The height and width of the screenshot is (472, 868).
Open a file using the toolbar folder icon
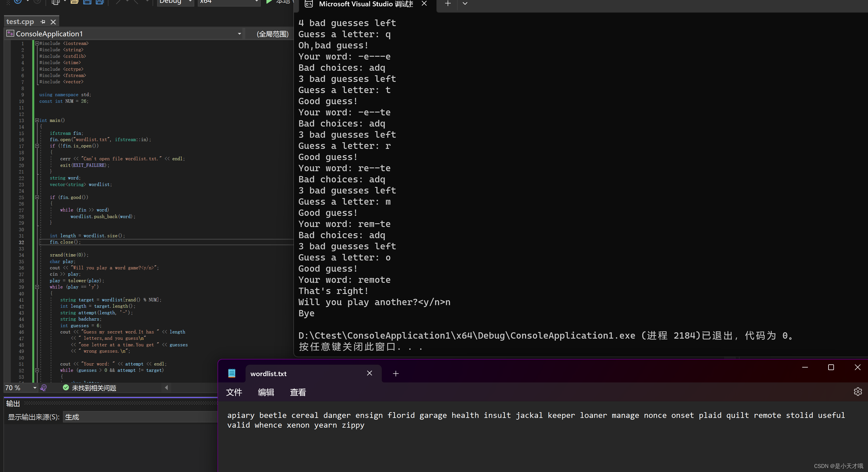coord(74,2)
